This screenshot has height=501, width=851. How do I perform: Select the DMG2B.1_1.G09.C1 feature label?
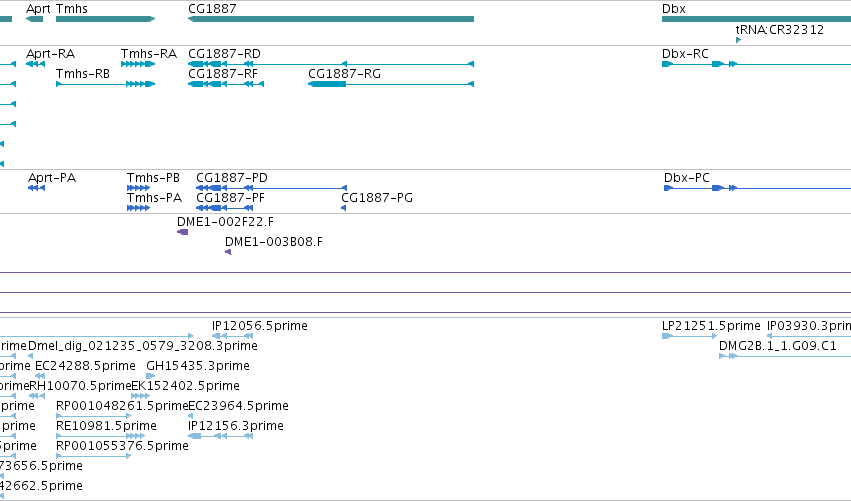pos(778,346)
